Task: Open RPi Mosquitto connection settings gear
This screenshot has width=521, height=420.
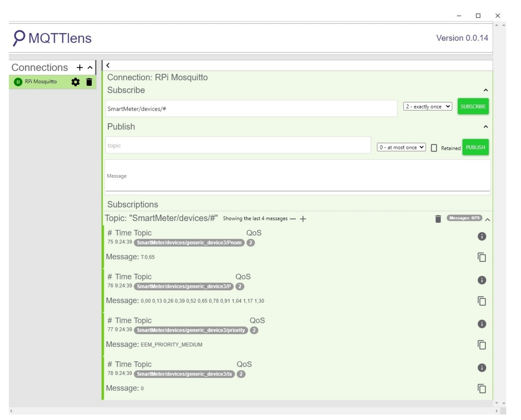Action: (76, 82)
